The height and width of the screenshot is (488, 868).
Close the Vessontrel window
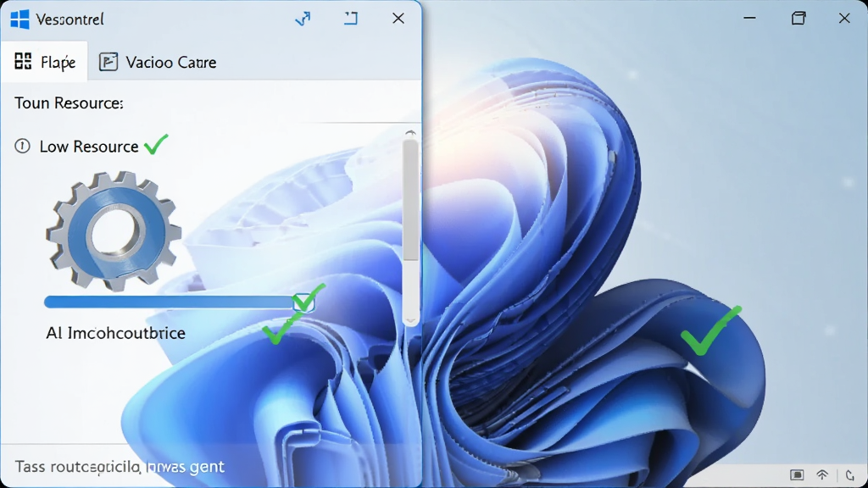click(x=398, y=19)
